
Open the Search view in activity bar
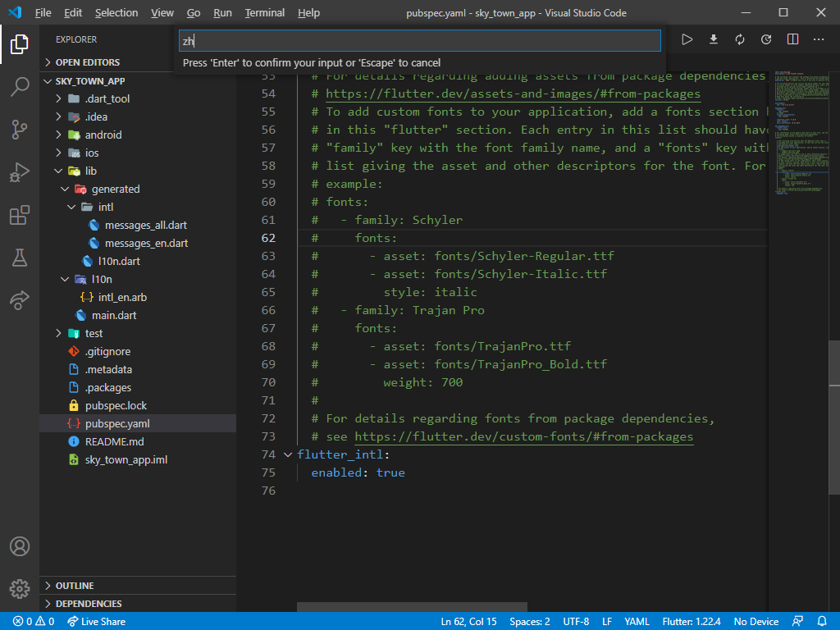click(20, 86)
